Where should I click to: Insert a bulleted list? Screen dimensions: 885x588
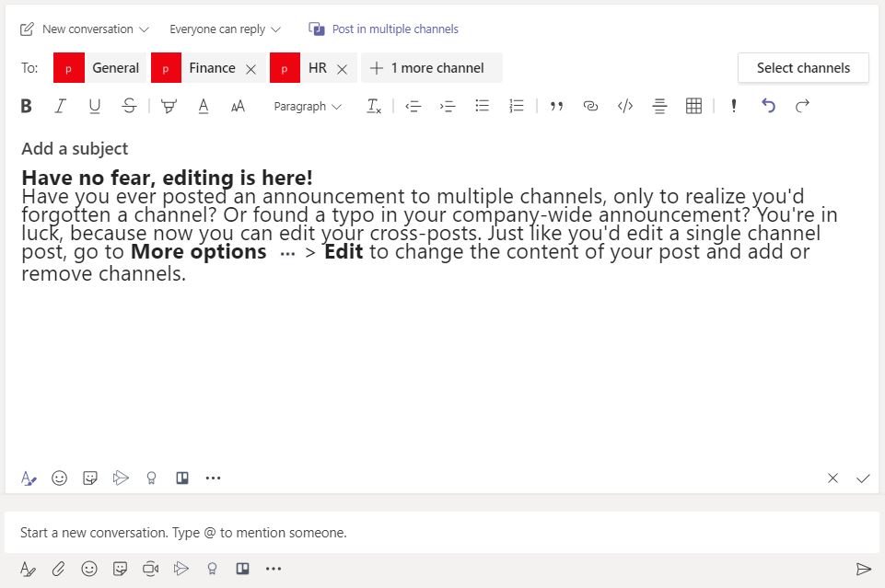tap(482, 106)
